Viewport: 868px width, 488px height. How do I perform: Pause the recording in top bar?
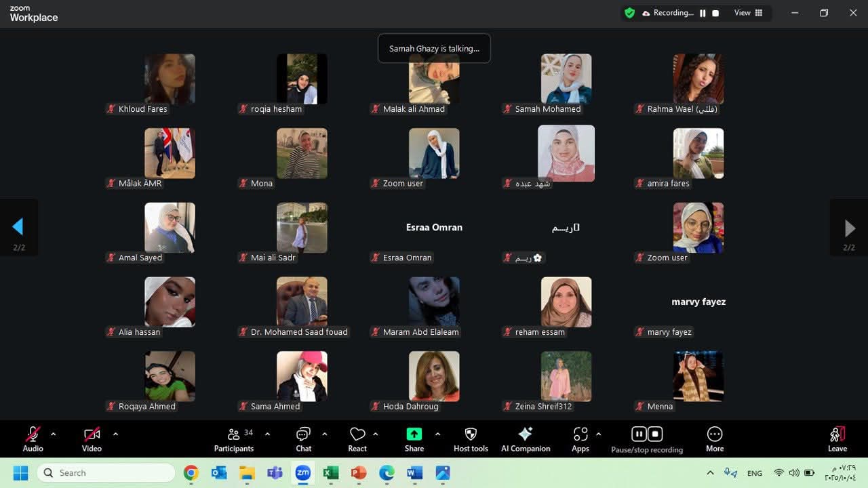[x=703, y=13]
